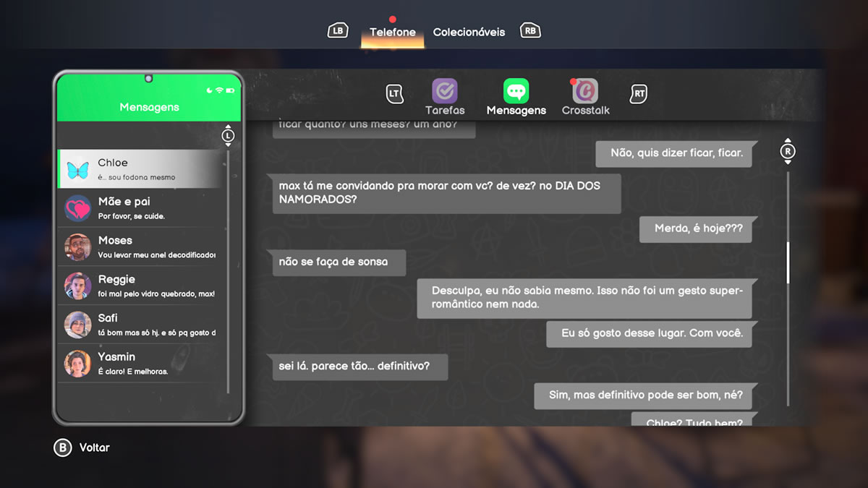
Task: Switch to the Telefone tab
Action: coord(393,32)
